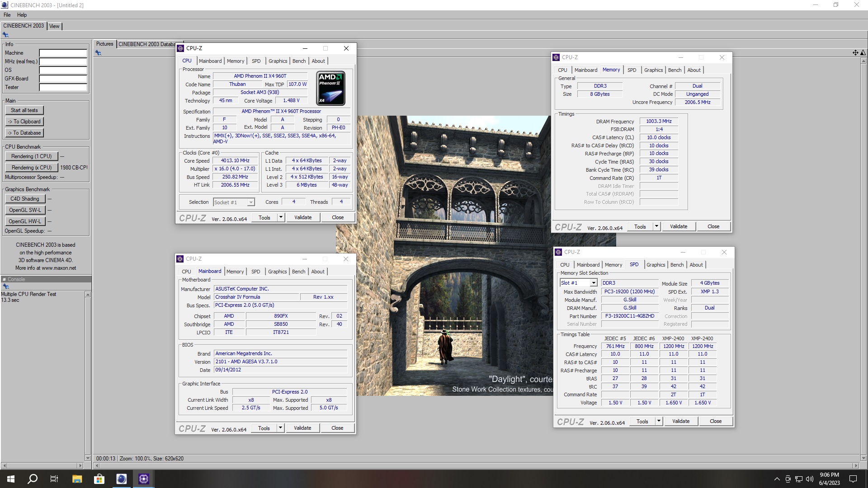Click into the GFX-Board input field
This screenshot has width=868, height=488.
[63, 79]
